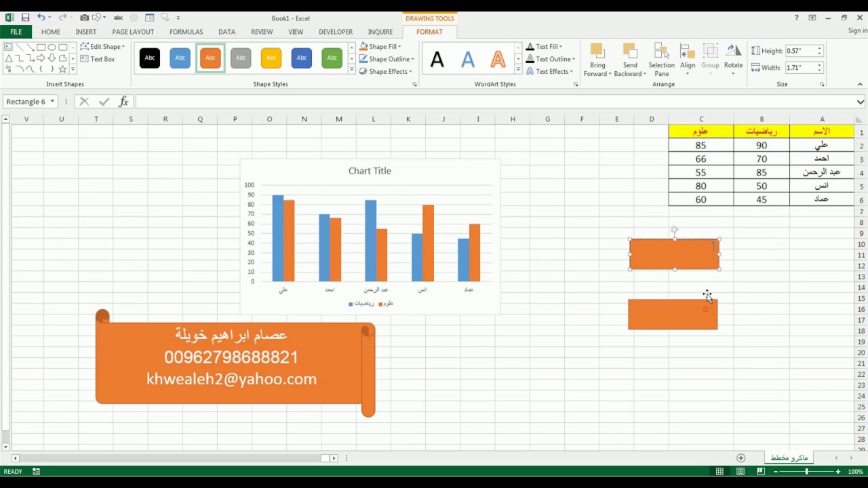Apply the green Abc shape style
The width and height of the screenshot is (868, 488).
click(332, 58)
